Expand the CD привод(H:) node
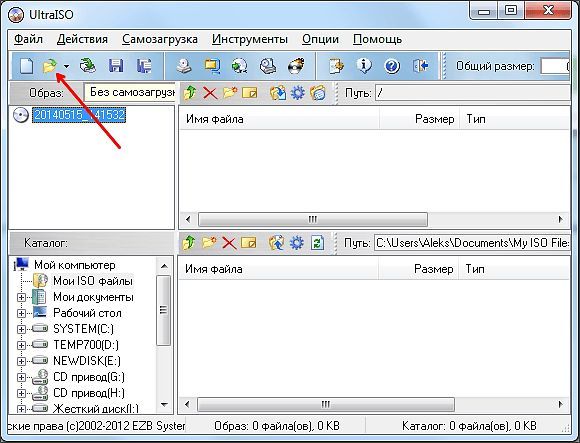 pyautogui.click(x=21, y=393)
